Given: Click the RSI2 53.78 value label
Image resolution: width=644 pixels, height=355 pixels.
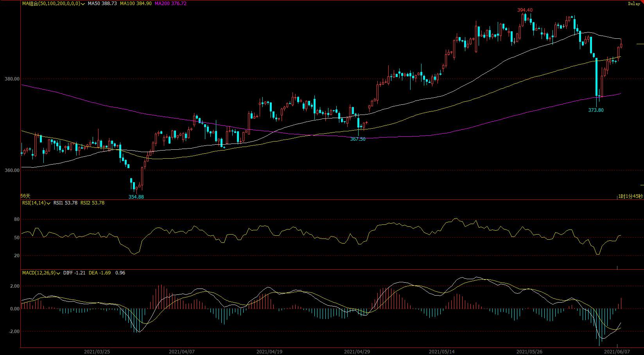Looking at the screenshot, I should pyautogui.click(x=92, y=203).
